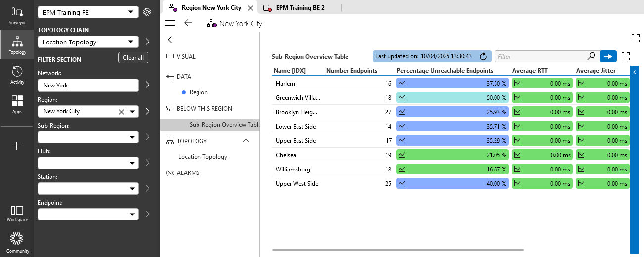Click top-right full screen icon of page
This screenshot has height=257, width=644.
click(x=636, y=38)
